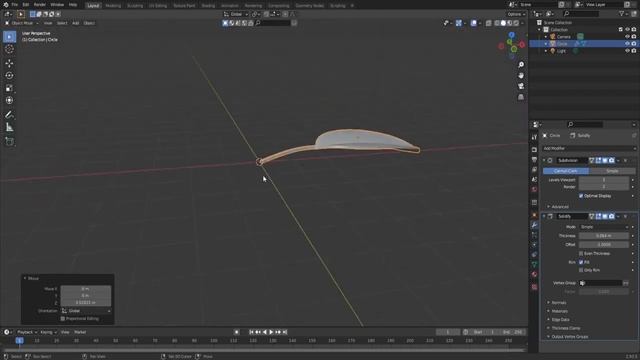Disable Light in renders camera icon

point(634,51)
